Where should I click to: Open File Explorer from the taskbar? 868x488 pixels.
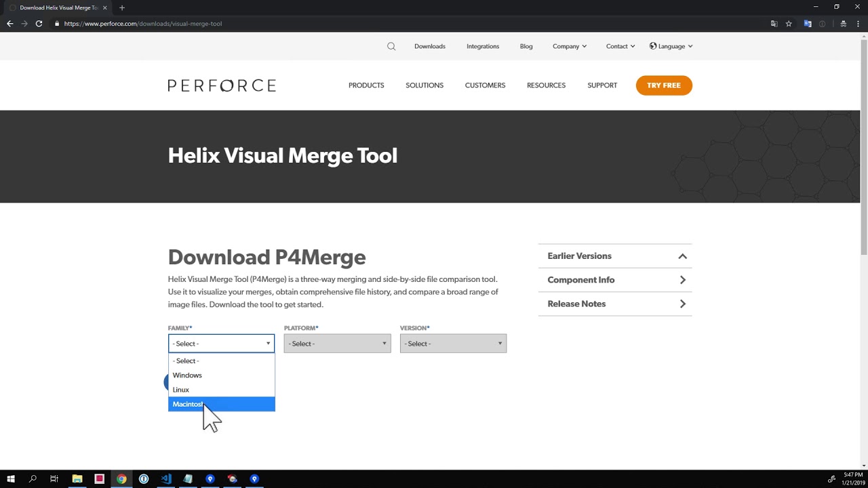pos(77,479)
